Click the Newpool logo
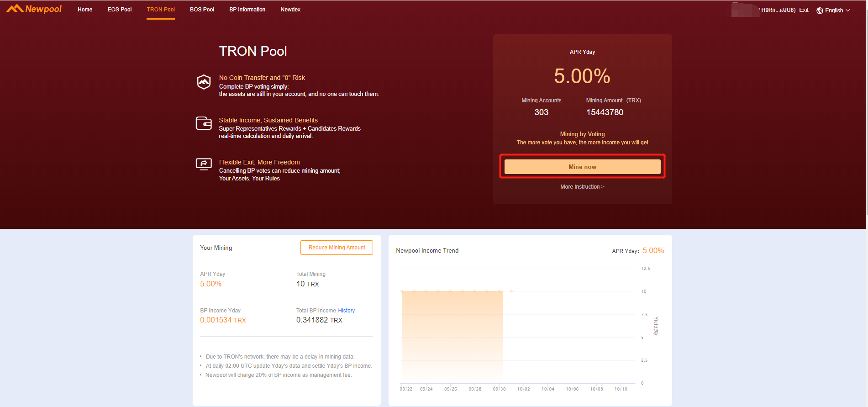The height and width of the screenshot is (407, 868). [x=34, y=9]
